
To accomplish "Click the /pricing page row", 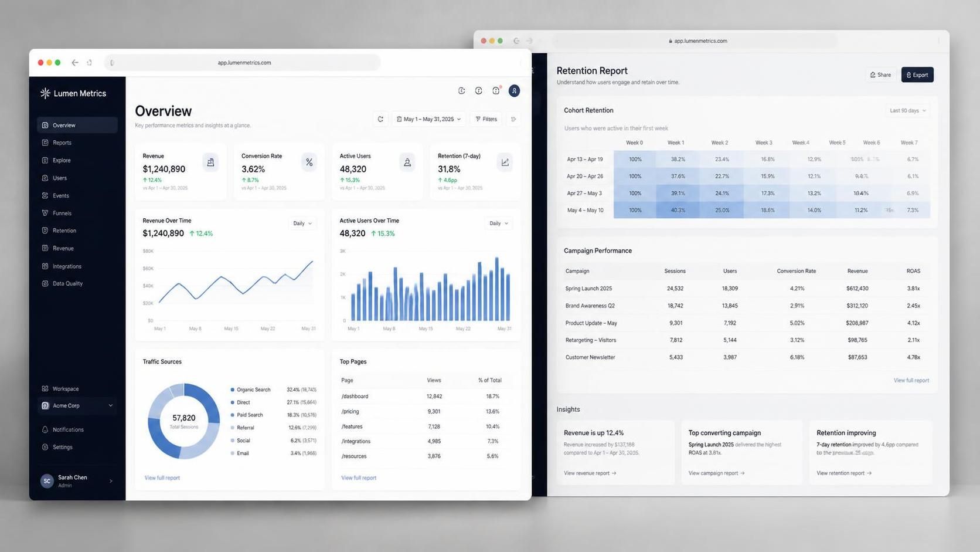I will 426,412.
